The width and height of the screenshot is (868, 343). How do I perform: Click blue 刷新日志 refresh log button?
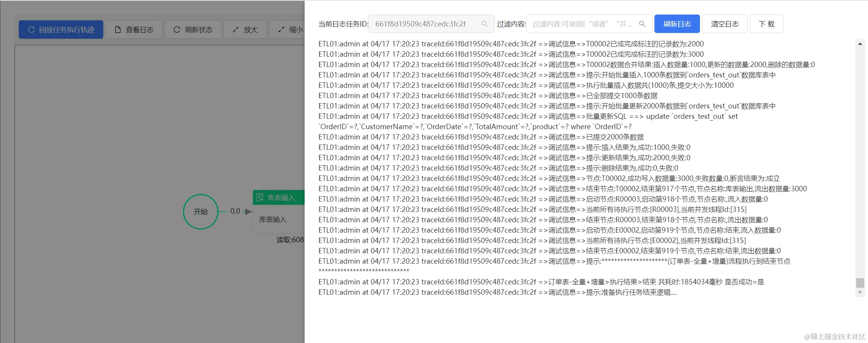coord(677,24)
